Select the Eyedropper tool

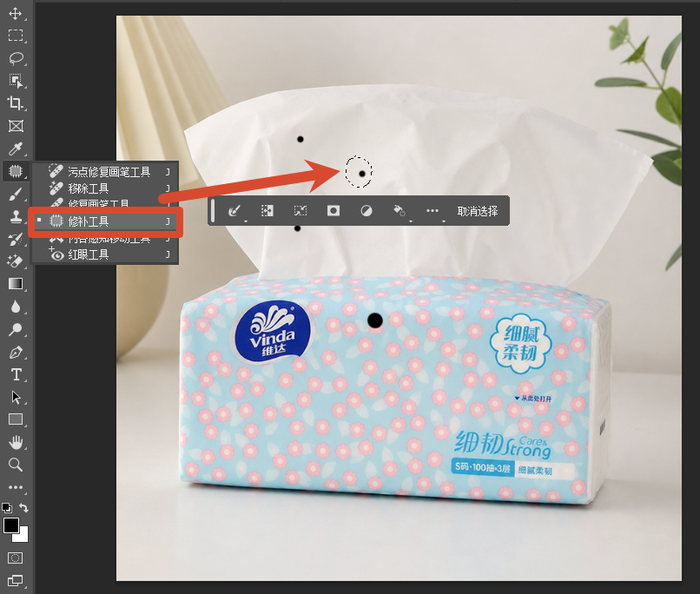[x=16, y=148]
